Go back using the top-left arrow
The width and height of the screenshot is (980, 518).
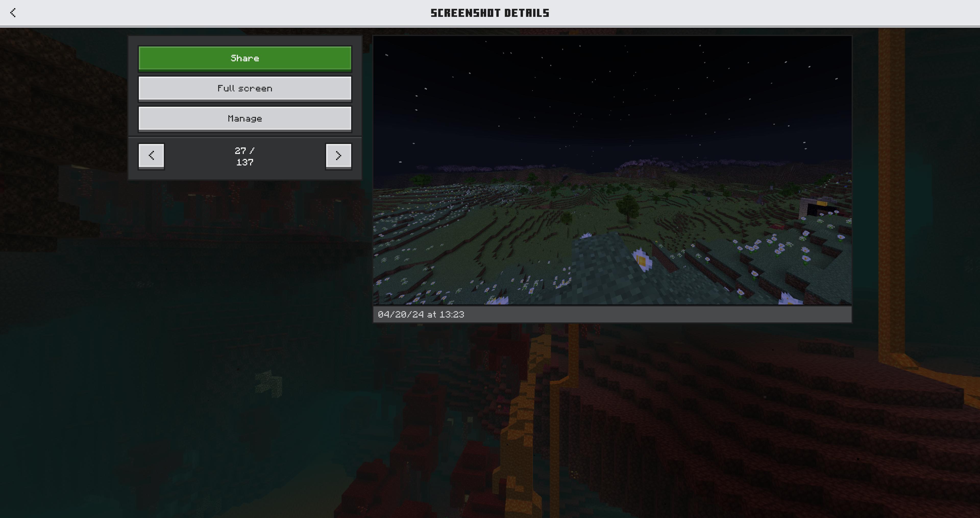pos(13,13)
